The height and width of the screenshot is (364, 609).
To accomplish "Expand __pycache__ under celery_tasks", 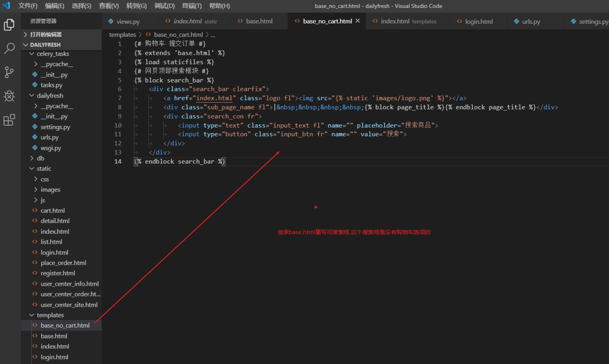I will click(x=61, y=64).
